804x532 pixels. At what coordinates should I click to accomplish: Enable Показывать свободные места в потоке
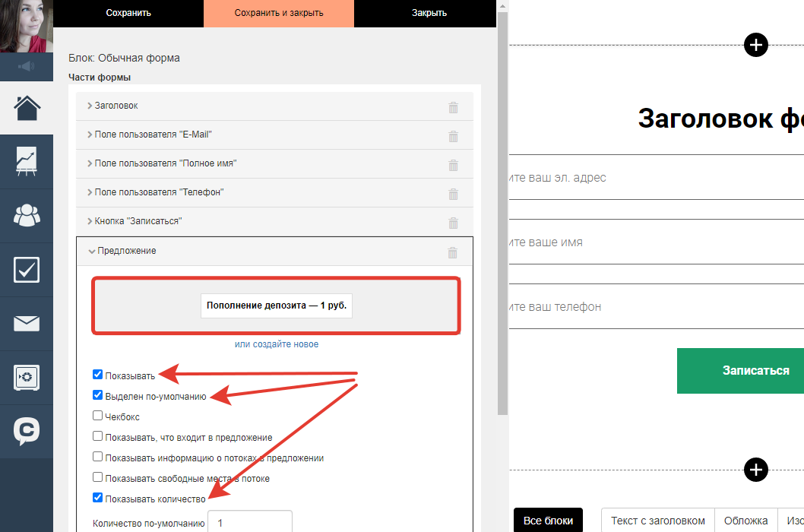pyautogui.click(x=97, y=477)
